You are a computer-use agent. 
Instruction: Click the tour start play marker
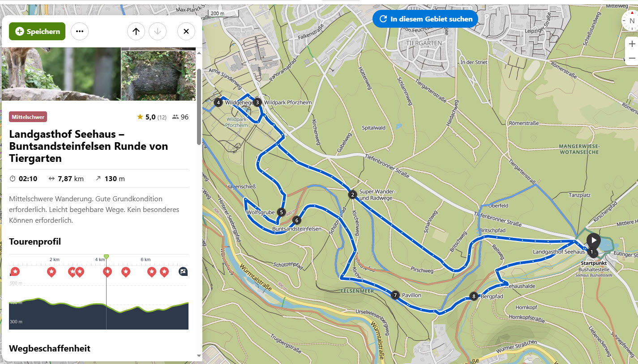593,240
